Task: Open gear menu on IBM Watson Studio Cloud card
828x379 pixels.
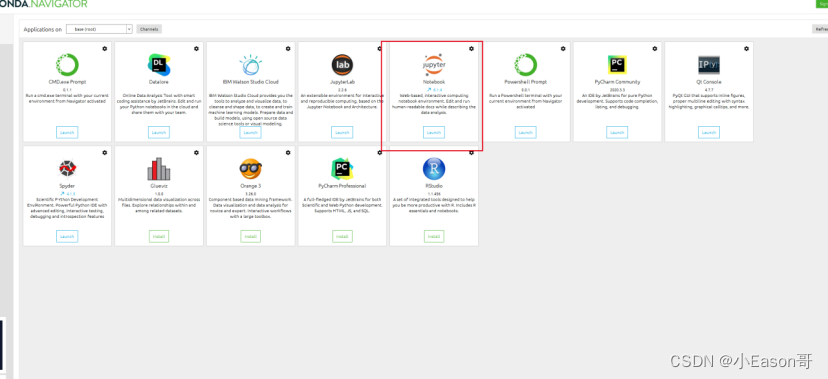Action: (288, 49)
